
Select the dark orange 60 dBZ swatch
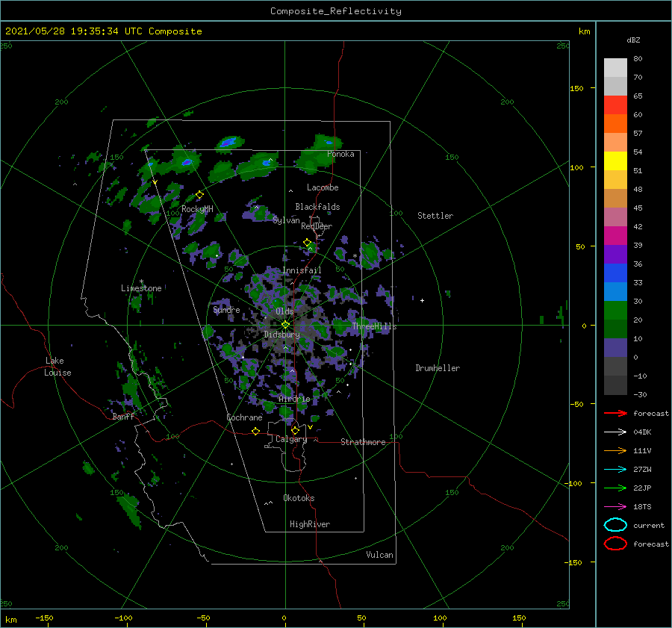tap(615, 123)
